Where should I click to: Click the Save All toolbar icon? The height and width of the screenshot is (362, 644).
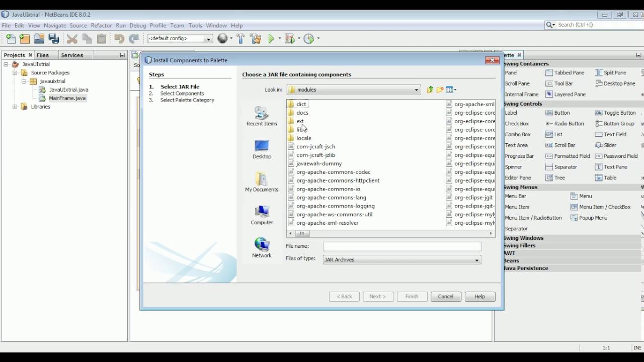(x=54, y=39)
